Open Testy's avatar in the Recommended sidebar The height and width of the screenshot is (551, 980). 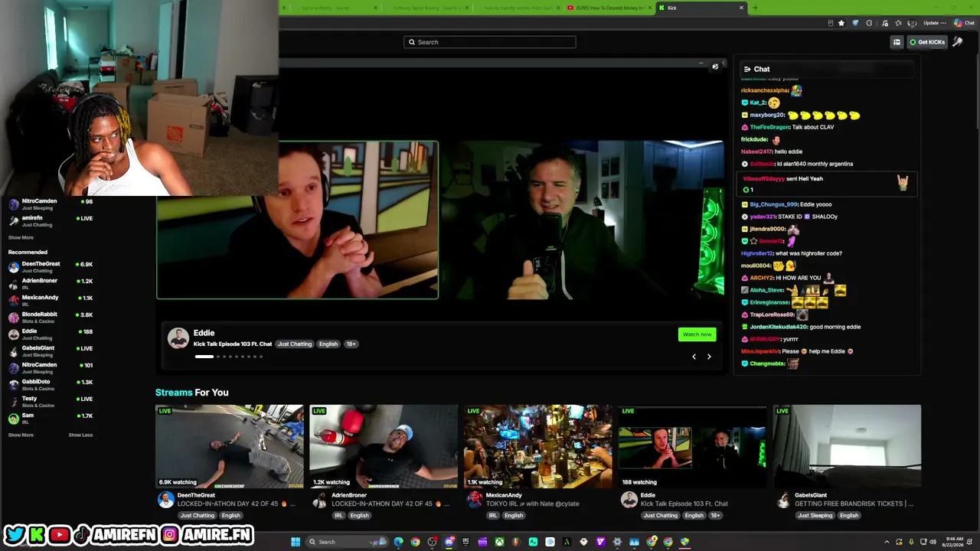[x=14, y=402]
